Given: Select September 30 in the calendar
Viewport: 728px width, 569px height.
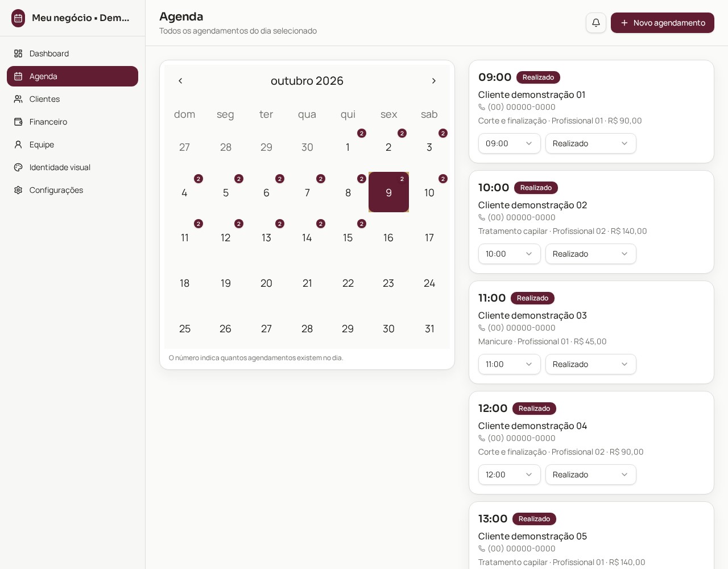Looking at the screenshot, I should click(307, 147).
